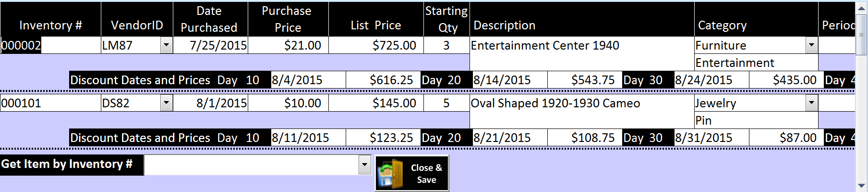Expand the Jewelry category dropdown
Image resolution: width=868 pixels, height=192 pixels.
coord(812,103)
